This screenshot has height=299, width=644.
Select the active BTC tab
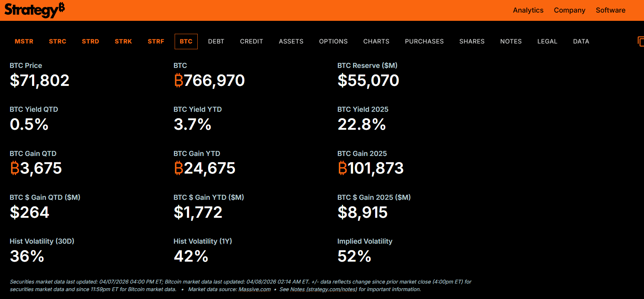(186, 41)
